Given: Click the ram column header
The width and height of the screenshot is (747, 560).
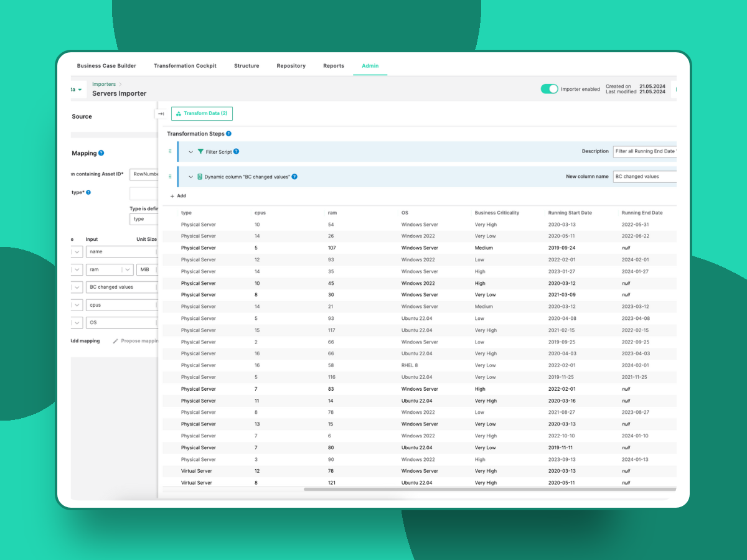Looking at the screenshot, I should point(332,213).
